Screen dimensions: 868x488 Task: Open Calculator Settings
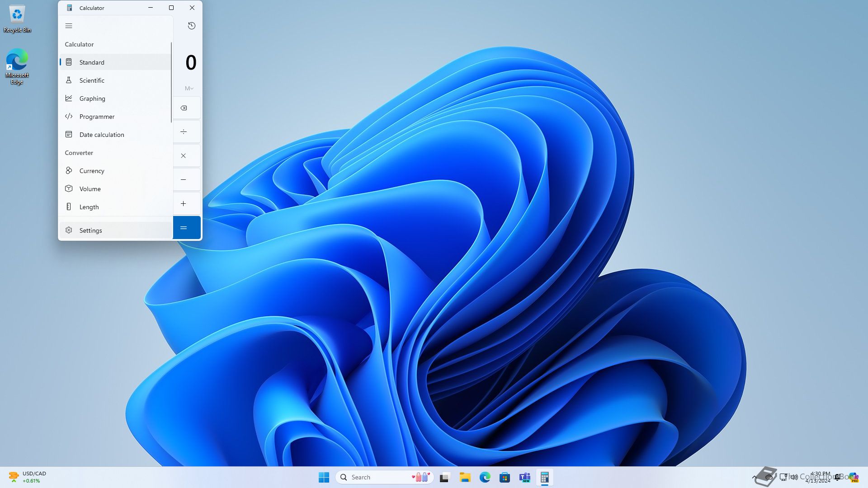click(x=115, y=230)
